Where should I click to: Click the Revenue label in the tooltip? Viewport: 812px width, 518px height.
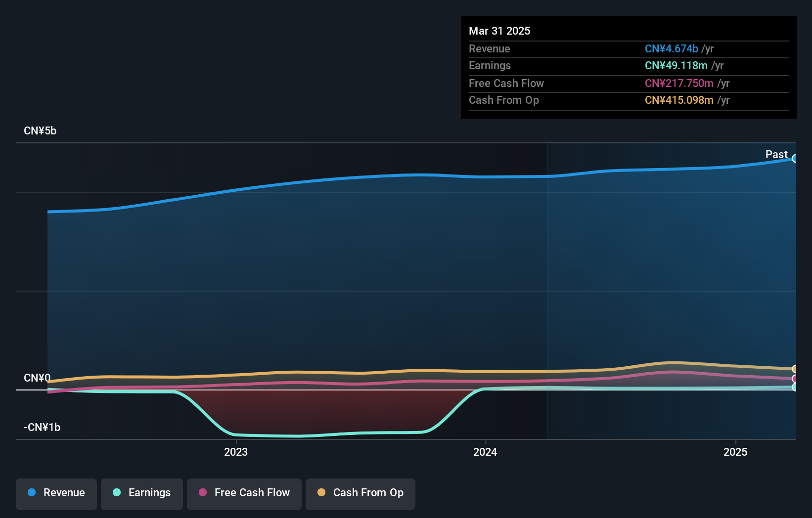490,49
